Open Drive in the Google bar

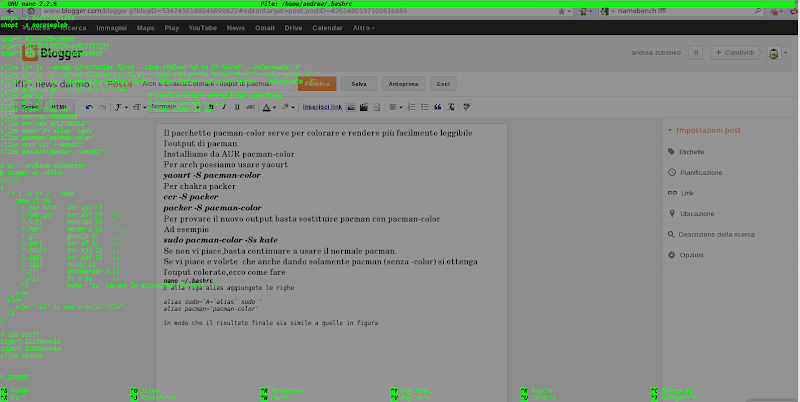[x=293, y=28]
